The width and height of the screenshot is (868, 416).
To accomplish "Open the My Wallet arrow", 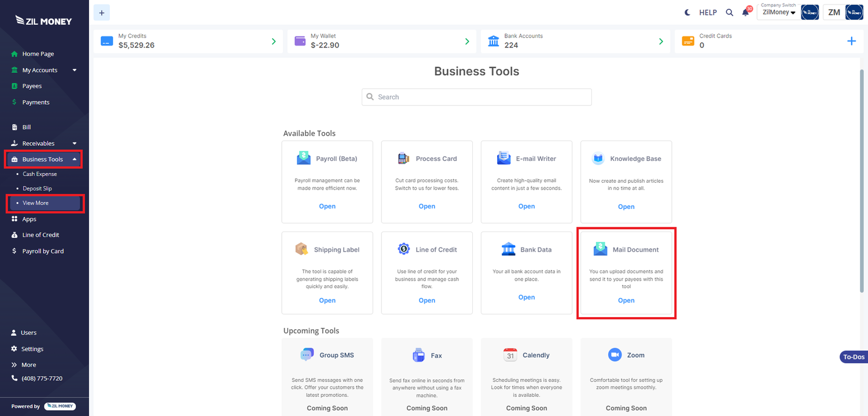I will 467,42.
